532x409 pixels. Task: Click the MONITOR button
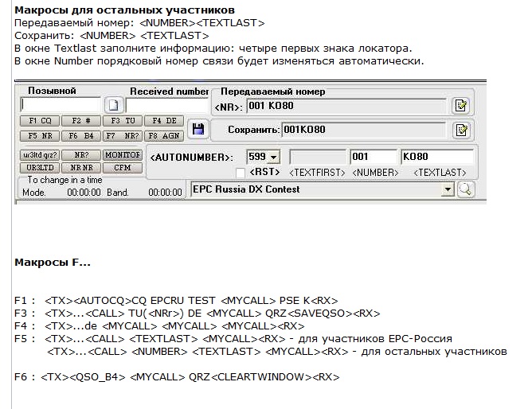pos(123,154)
